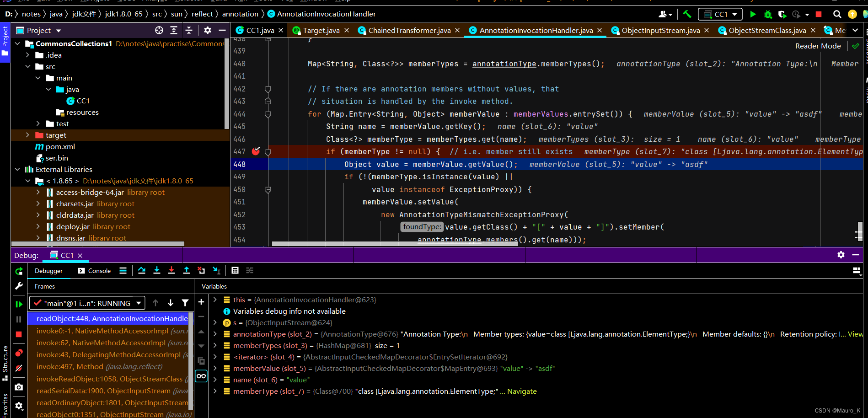The height and width of the screenshot is (418, 868).
Task: Open the Console tab in debugger
Action: coord(94,271)
